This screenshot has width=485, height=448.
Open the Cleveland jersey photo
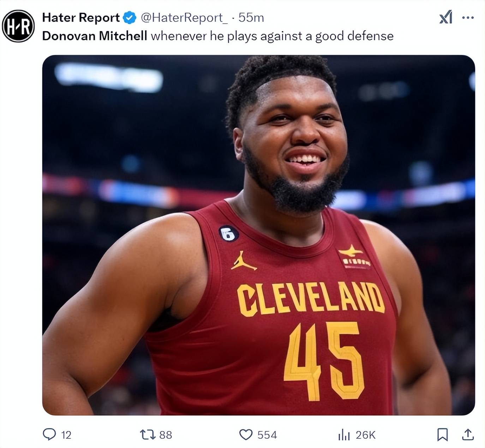258,235
